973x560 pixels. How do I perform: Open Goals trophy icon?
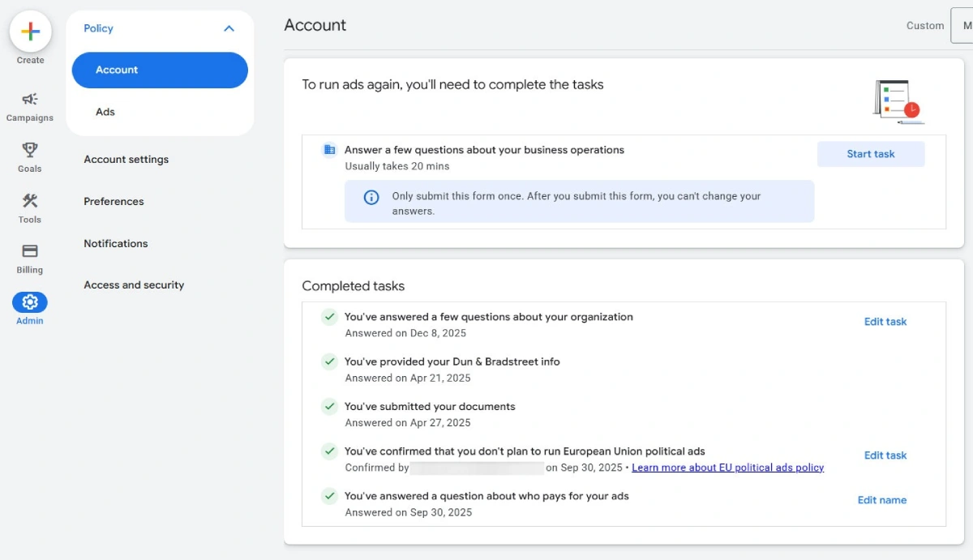click(30, 150)
